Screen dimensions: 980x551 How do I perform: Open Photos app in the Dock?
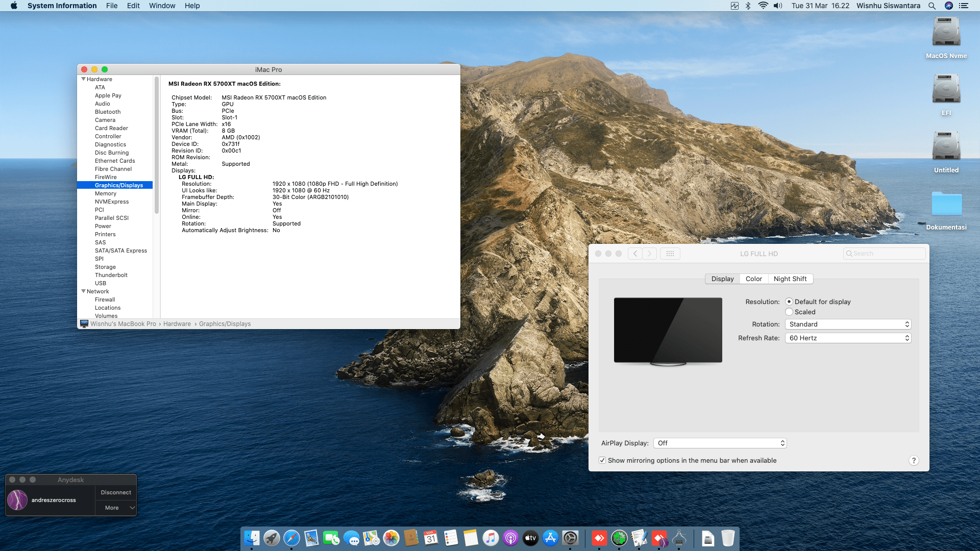(391, 538)
